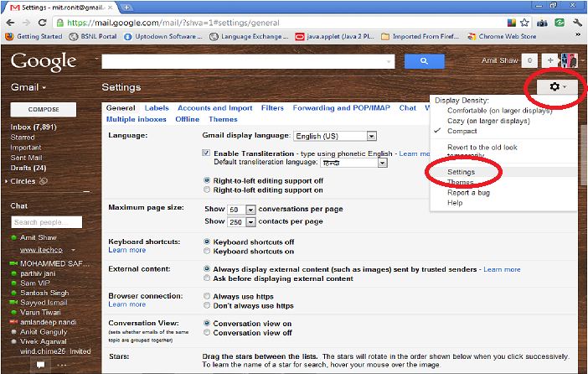The width and height of the screenshot is (588, 374).
Task: Switch to the Labels tab
Action: (157, 108)
